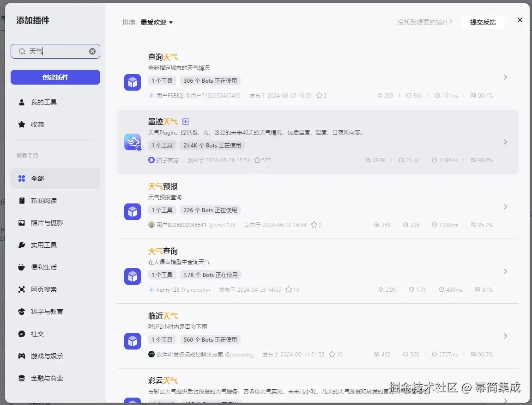This screenshot has width=532, height=405.
Task: Select the 新闻阅读 category icon
Action: coord(22,200)
